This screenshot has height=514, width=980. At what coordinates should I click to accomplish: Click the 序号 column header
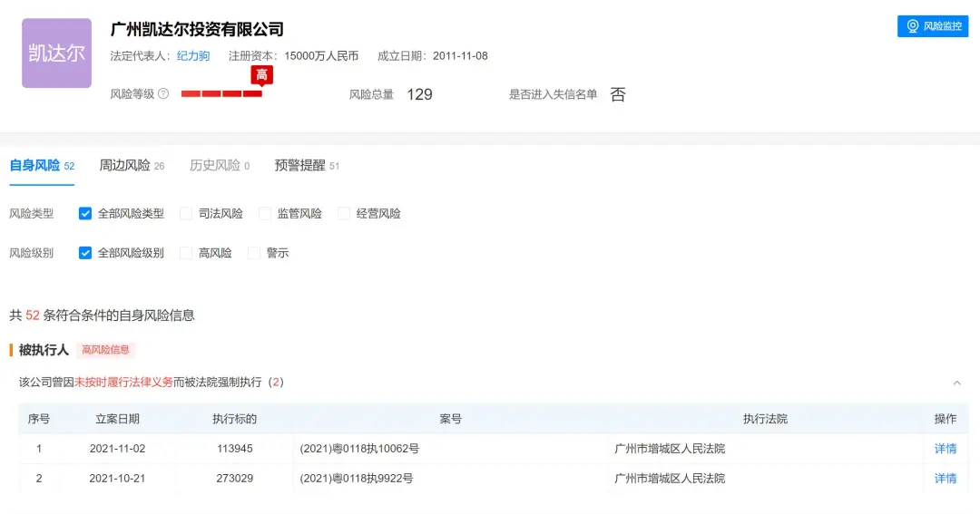[39, 419]
